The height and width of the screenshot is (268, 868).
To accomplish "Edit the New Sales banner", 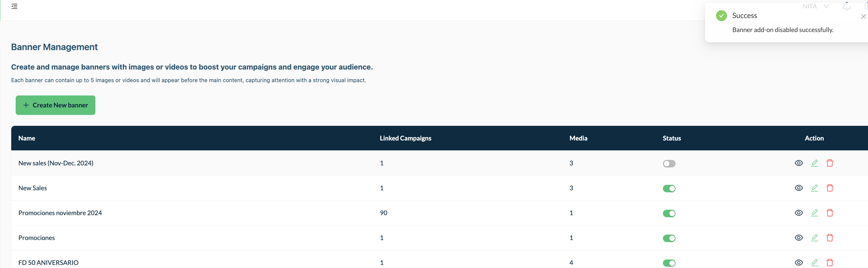I will (815, 188).
